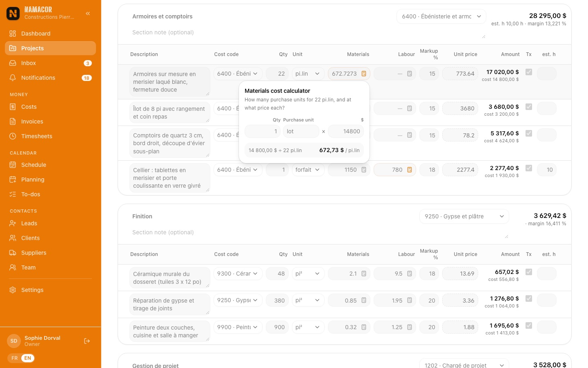
Task: Toggle tax checkbox for Réparation de gypse row
Action: pos(529,298)
